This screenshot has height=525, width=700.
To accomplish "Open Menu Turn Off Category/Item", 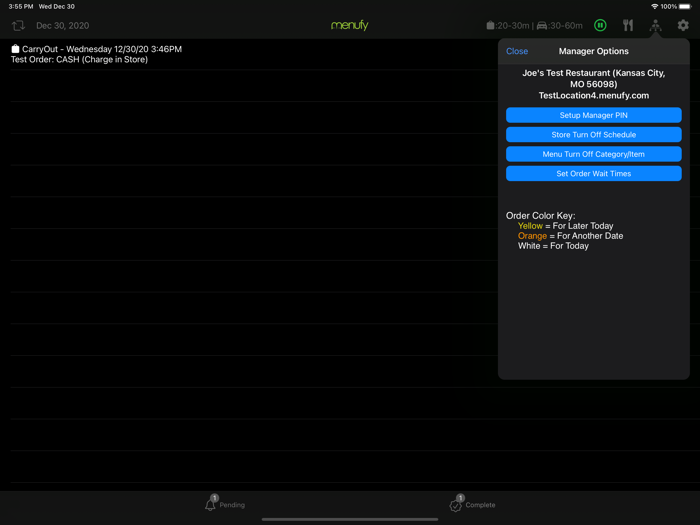I will (593, 154).
